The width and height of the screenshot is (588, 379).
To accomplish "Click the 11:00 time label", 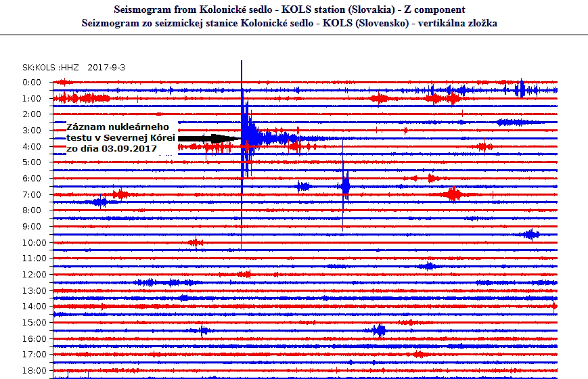I will 32,259.
